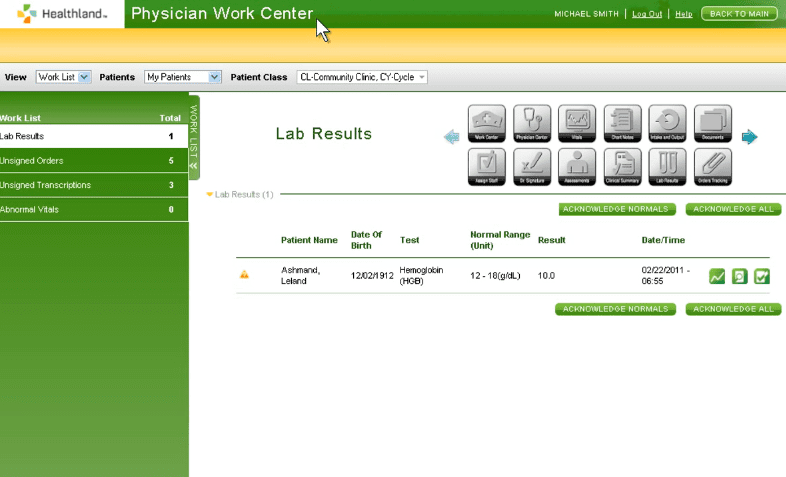The image size is (786, 477).
Task: Select Unsigned Transcriptions in Work List
Action: pos(94,185)
